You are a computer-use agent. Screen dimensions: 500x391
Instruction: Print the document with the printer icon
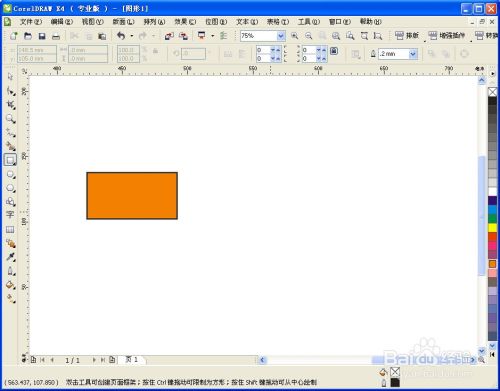[x=56, y=36]
